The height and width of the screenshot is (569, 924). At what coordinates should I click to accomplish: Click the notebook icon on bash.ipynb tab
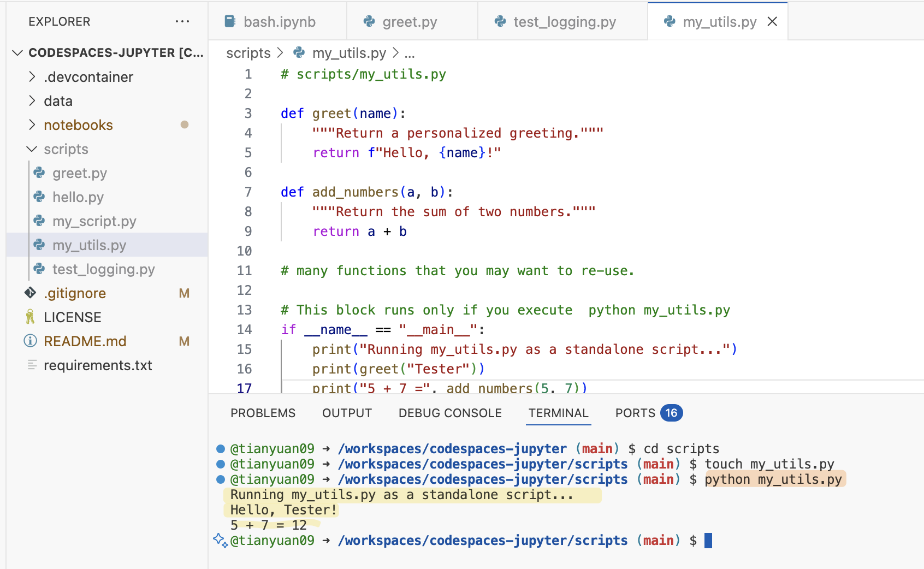coord(230,22)
